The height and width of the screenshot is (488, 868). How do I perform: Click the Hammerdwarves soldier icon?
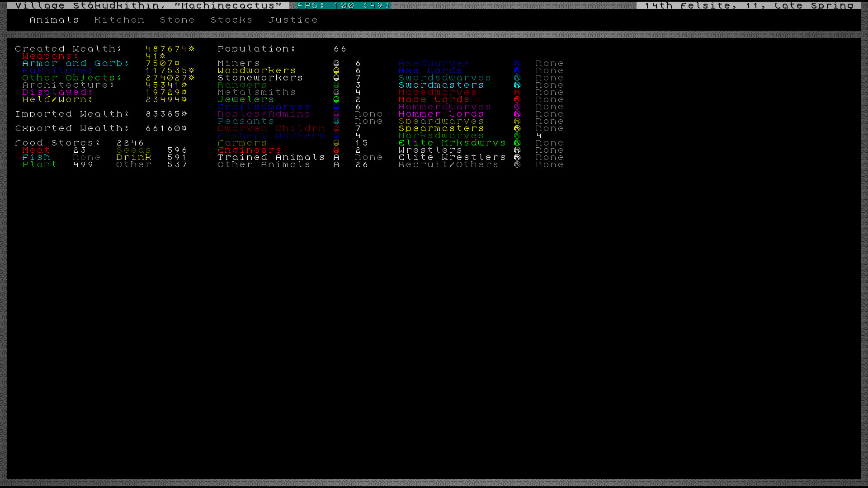(x=517, y=107)
